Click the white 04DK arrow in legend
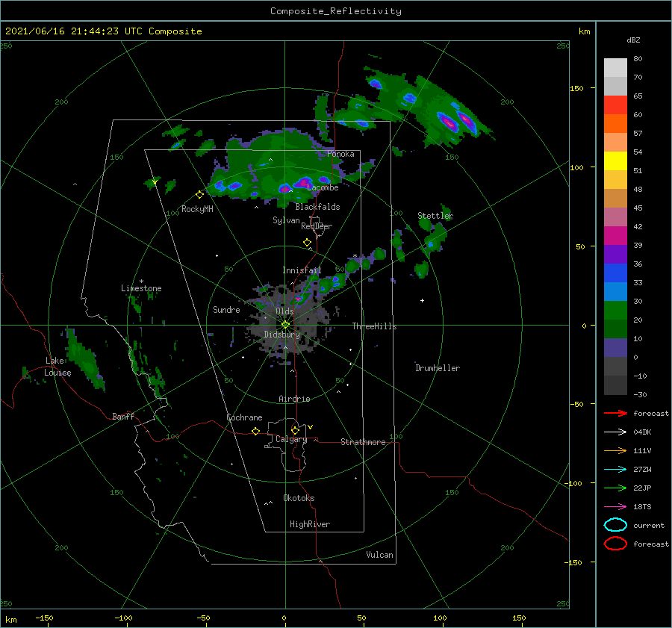672x628 pixels. 615,432
